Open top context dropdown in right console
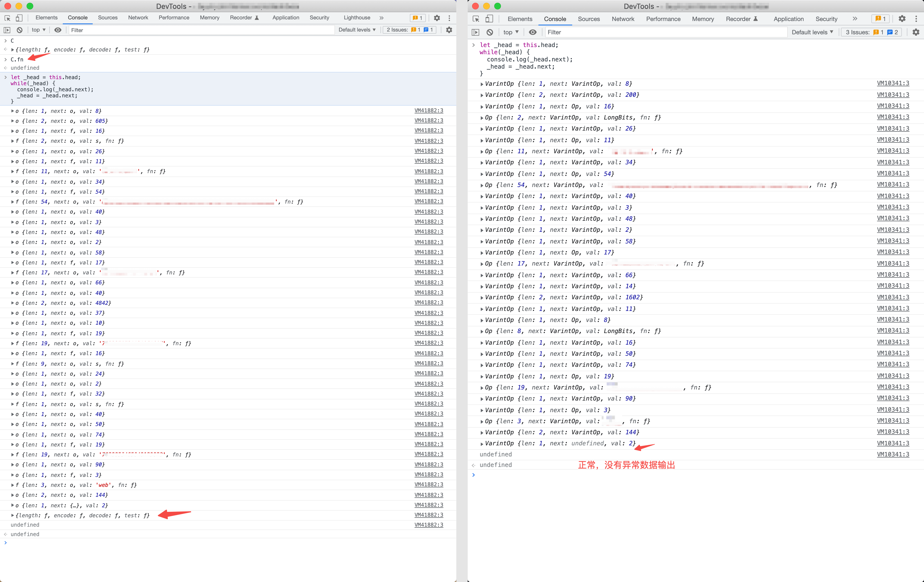 click(x=511, y=32)
